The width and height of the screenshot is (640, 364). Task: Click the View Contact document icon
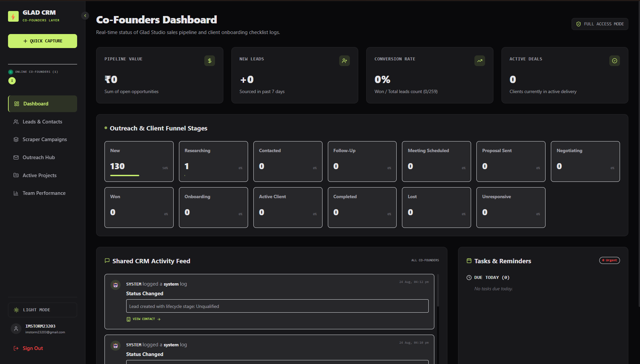click(129, 319)
